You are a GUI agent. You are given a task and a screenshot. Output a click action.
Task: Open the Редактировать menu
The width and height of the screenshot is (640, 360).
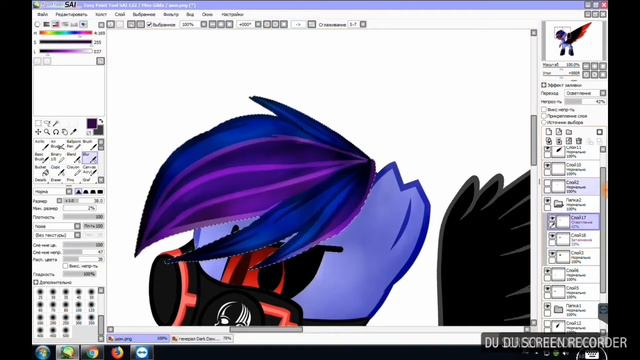tap(71, 14)
